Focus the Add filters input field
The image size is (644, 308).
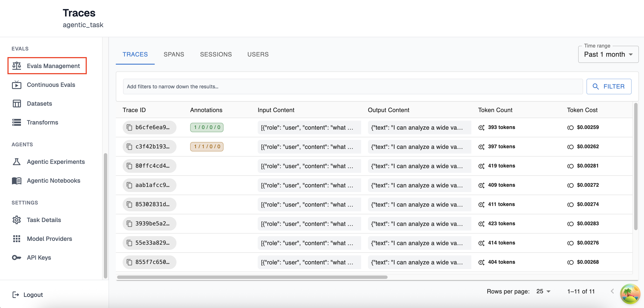(x=353, y=87)
